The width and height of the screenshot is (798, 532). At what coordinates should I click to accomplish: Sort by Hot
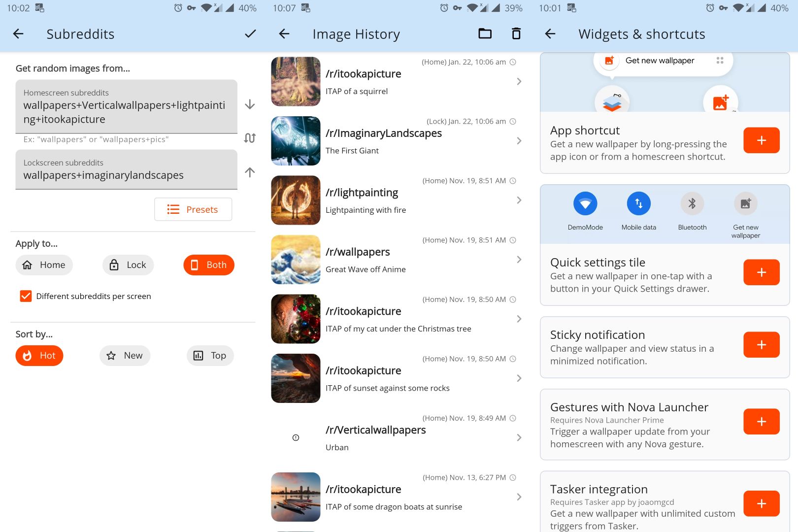click(39, 356)
